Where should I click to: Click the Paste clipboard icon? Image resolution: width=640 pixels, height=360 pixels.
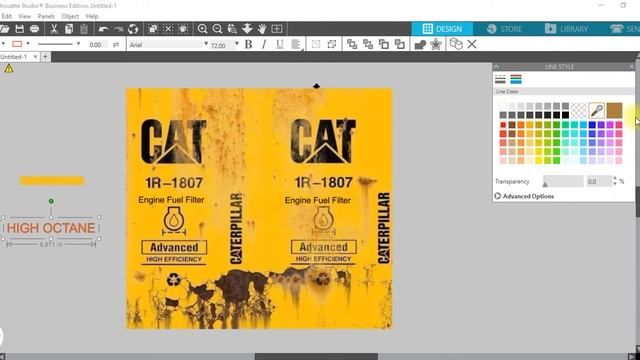coord(84,29)
